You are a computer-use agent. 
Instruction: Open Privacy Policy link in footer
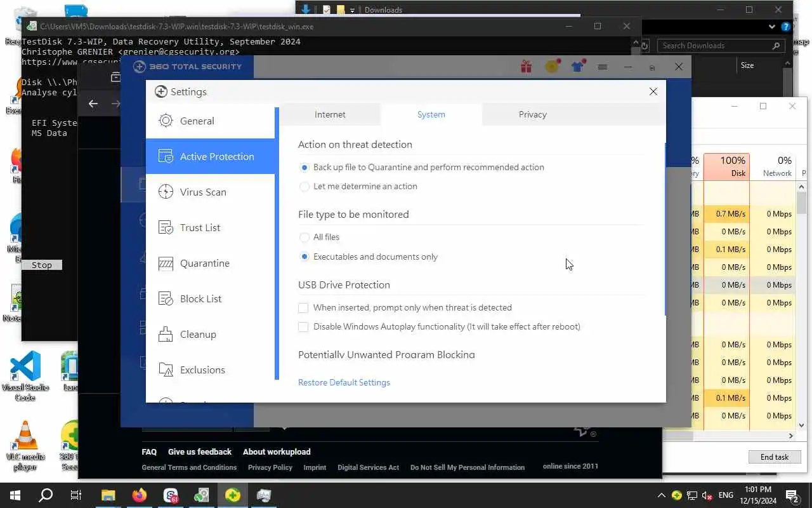coord(270,467)
